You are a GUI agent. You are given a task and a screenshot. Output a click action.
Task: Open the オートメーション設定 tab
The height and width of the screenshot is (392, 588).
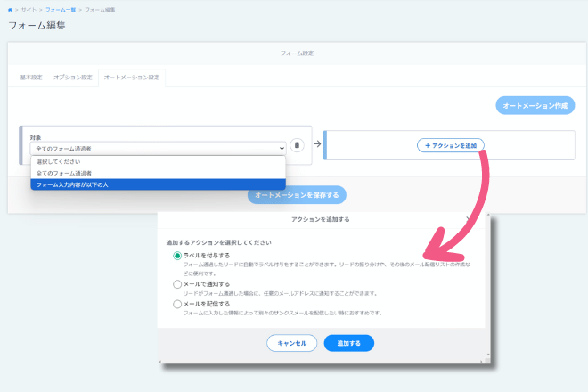[132, 78]
